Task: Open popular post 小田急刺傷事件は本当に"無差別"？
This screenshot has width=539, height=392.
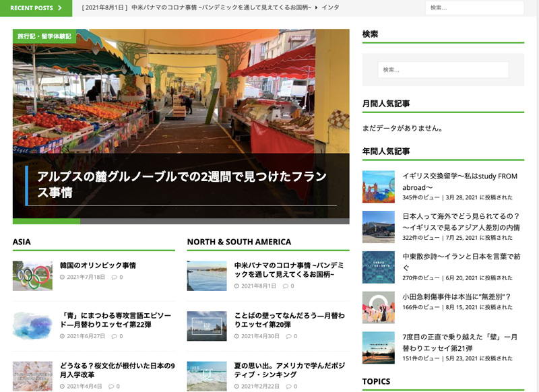Action: click(x=457, y=296)
